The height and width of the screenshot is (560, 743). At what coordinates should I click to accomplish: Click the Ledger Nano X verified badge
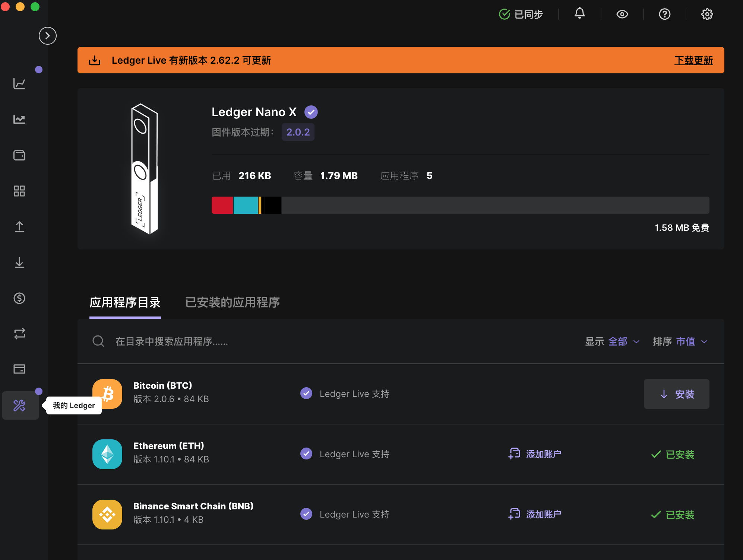point(311,112)
